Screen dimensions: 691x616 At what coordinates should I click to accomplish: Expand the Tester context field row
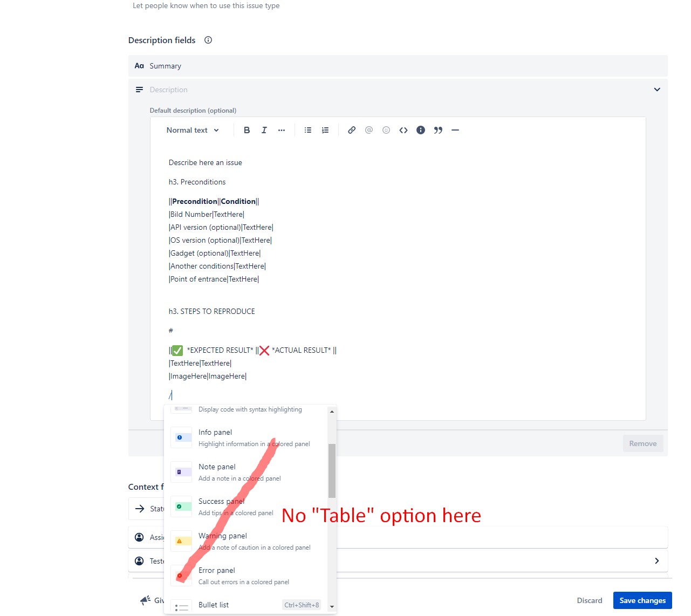[656, 560]
